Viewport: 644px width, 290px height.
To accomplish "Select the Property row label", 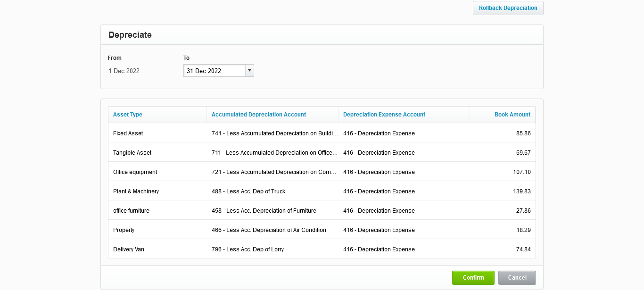I will (124, 230).
